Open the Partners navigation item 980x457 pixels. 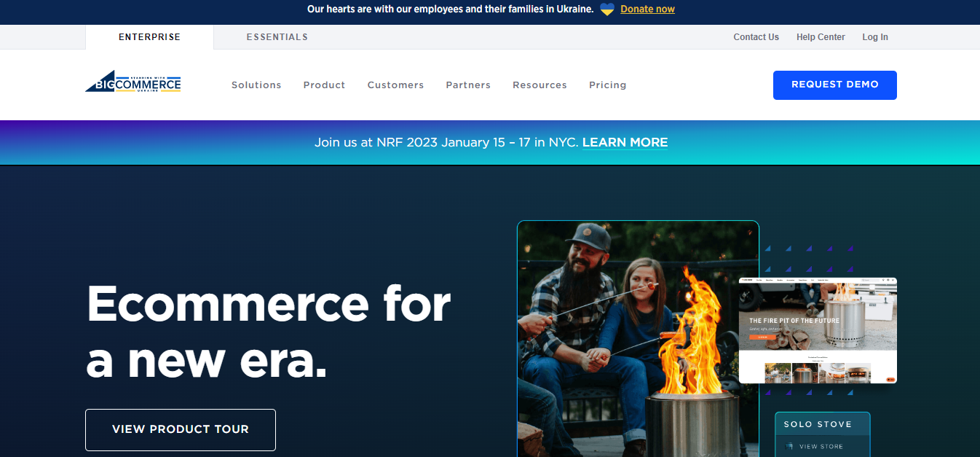468,85
